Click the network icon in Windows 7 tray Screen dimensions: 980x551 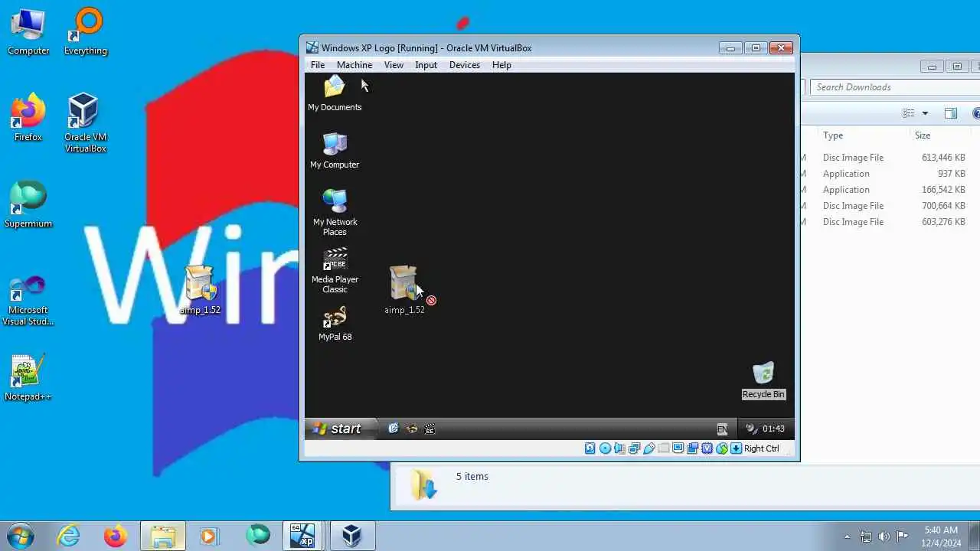866,536
